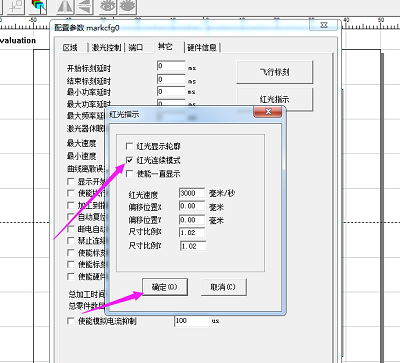Click the 取消(C) cancel button
400x363 pixels.
[x=223, y=287]
